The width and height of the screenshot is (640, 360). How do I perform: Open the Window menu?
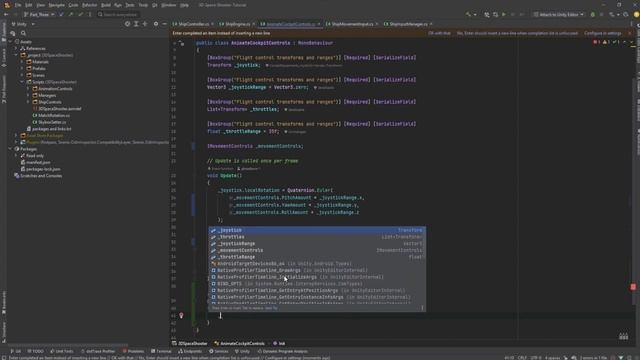[169, 5]
